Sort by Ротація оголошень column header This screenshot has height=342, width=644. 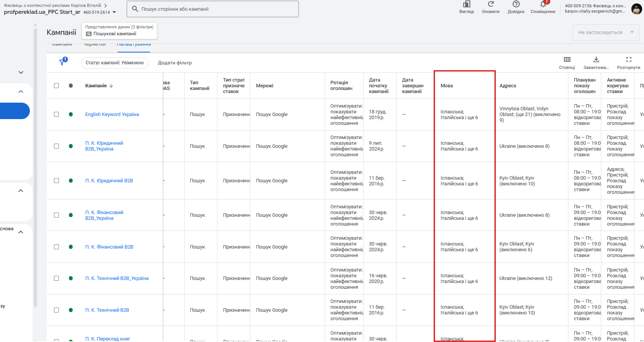(x=341, y=85)
